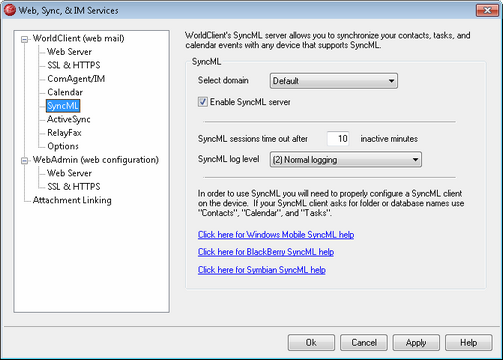Open BlackBerry SyncML help link
Image resolution: width=503 pixels, height=360 pixels.
pyautogui.click(x=266, y=252)
